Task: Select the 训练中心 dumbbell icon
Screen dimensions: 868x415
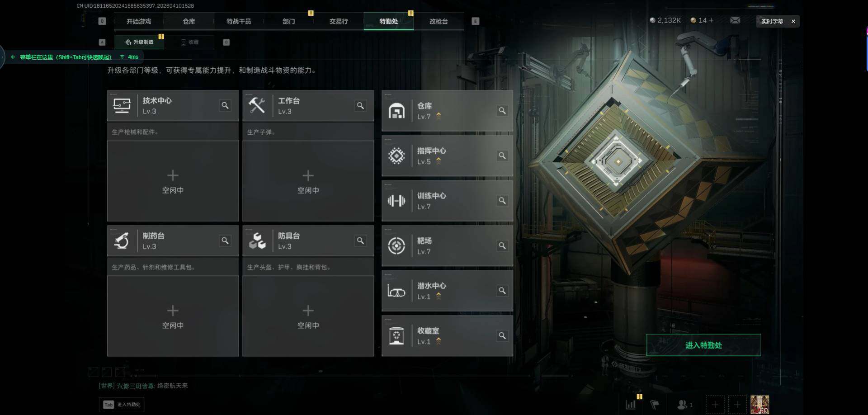Action: (x=396, y=201)
